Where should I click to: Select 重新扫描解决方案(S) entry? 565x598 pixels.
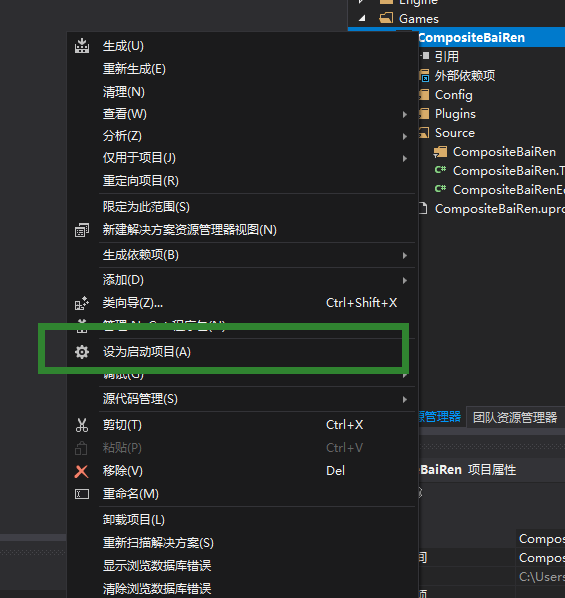pos(158,543)
